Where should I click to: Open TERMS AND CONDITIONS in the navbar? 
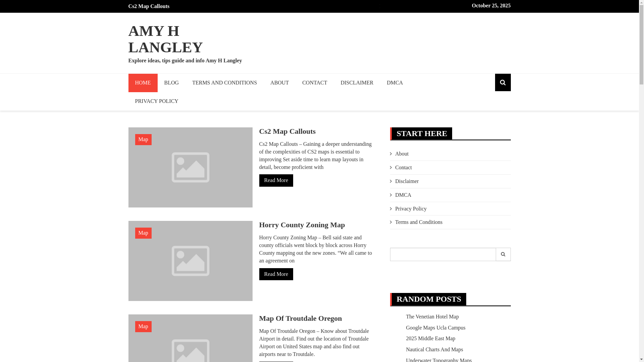[224, 83]
